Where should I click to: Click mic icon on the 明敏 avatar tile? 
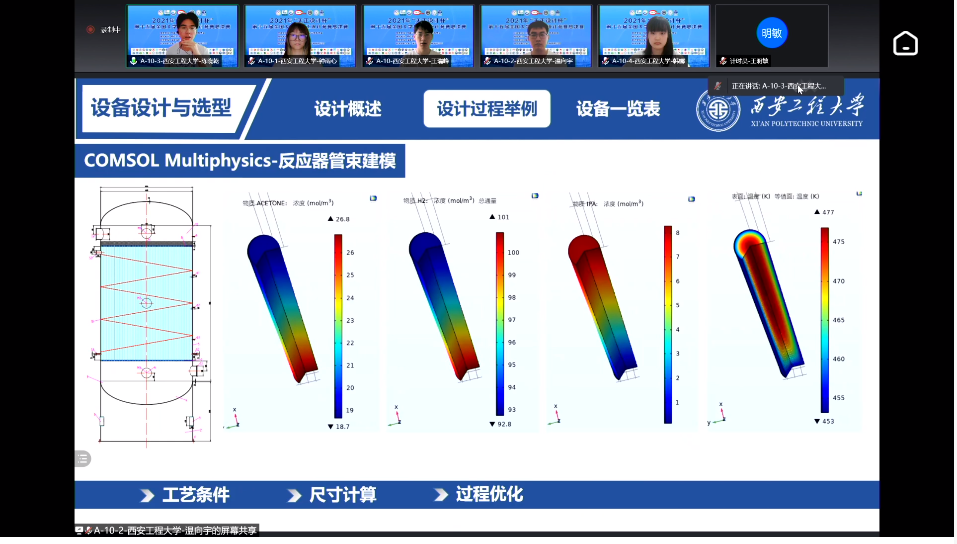pyautogui.click(x=723, y=61)
